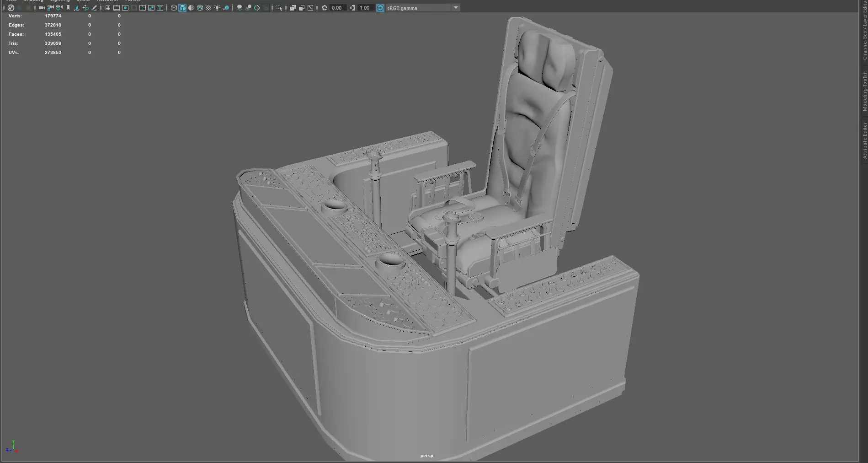
Task: Click the V-Ray renderer icon in panel toolbar
Action: click(11, 8)
